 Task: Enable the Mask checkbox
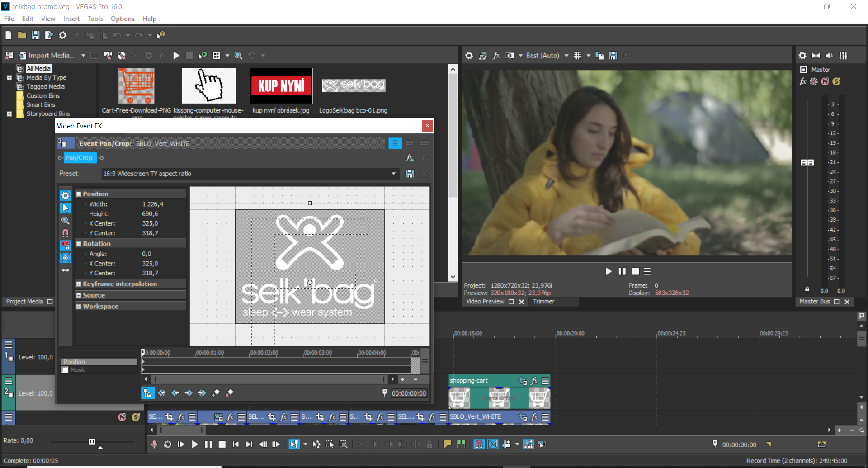tap(65, 370)
